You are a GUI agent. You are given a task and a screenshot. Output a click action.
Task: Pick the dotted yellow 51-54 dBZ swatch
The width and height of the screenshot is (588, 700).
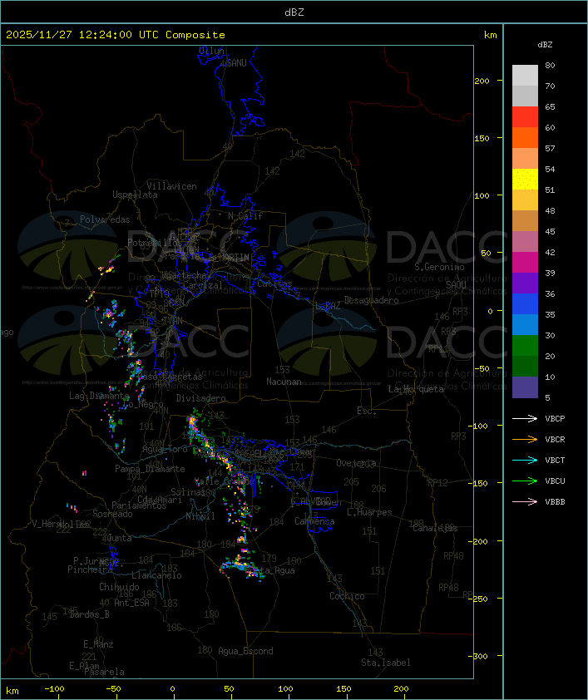(525, 180)
